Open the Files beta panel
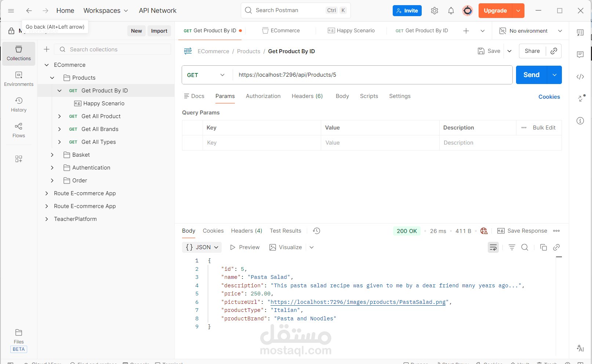 (x=19, y=341)
